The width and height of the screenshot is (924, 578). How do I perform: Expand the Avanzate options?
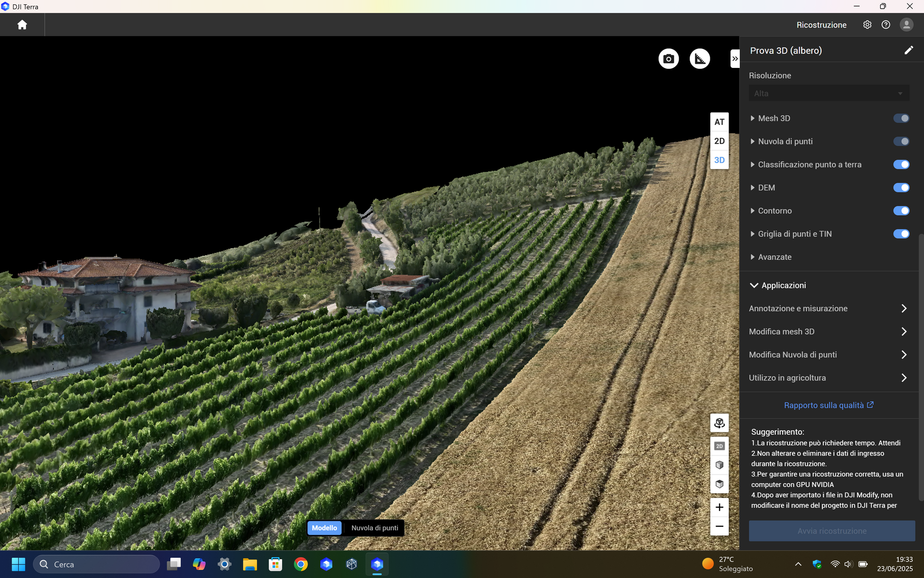[753, 257]
